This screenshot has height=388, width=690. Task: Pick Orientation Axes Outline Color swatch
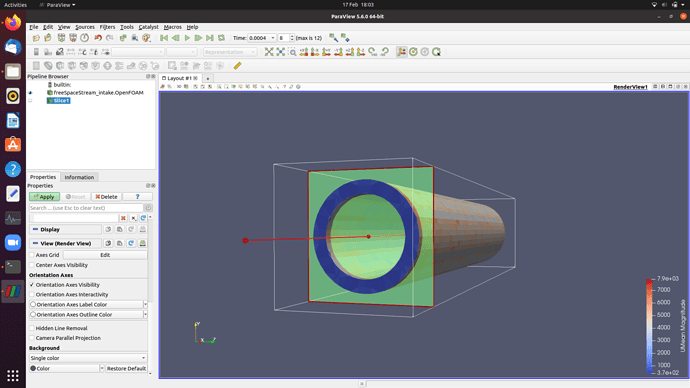(33, 315)
